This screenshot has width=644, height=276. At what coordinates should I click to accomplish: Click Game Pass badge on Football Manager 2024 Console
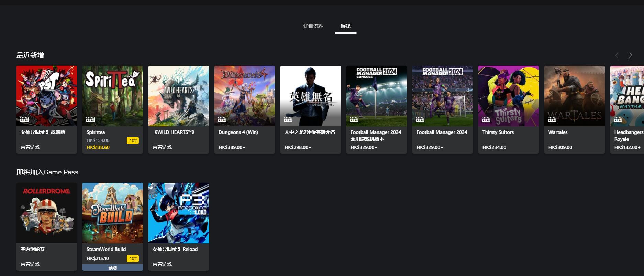[x=354, y=119]
